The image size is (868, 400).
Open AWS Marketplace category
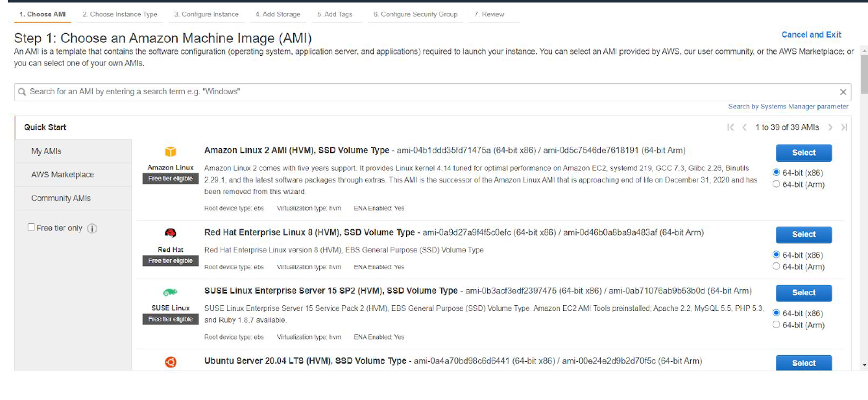tap(73, 175)
